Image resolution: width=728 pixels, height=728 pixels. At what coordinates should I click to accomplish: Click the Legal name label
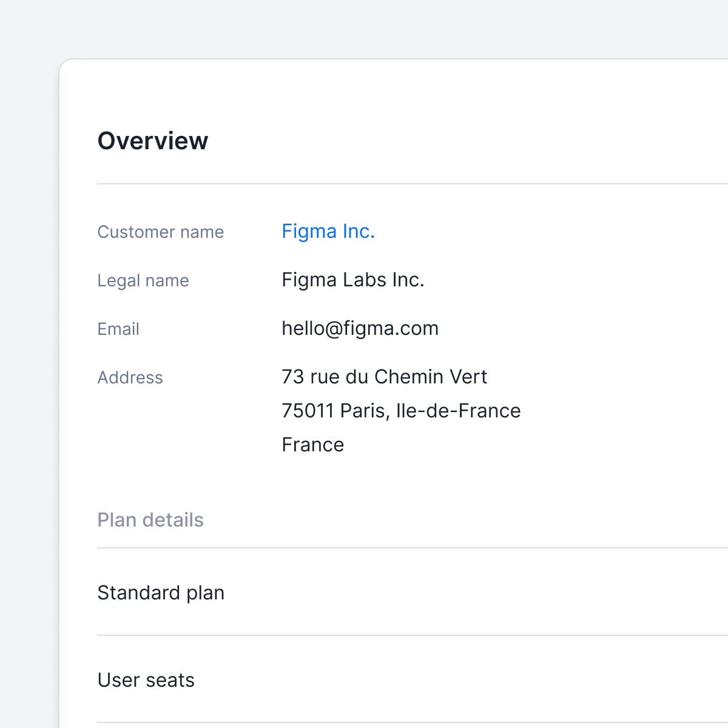pos(143,280)
